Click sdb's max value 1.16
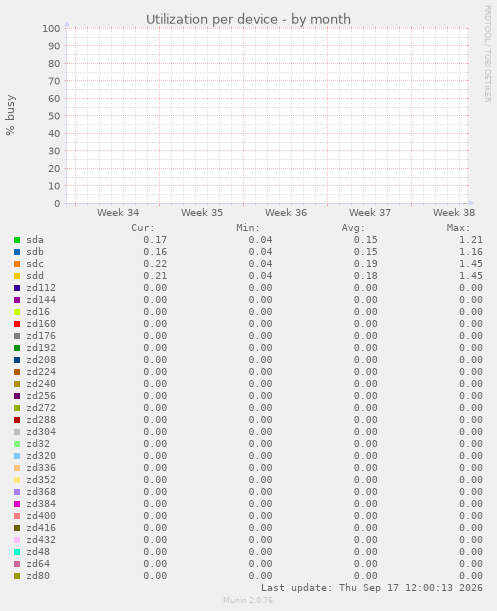This screenshot has height=611, width=497. [471, 252]
